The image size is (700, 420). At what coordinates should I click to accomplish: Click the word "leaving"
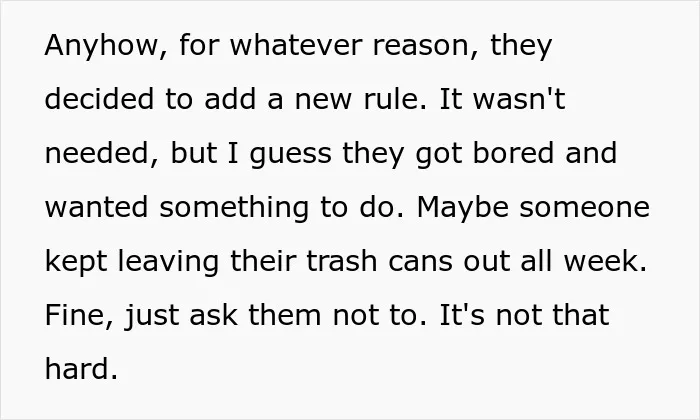[168, 262]
